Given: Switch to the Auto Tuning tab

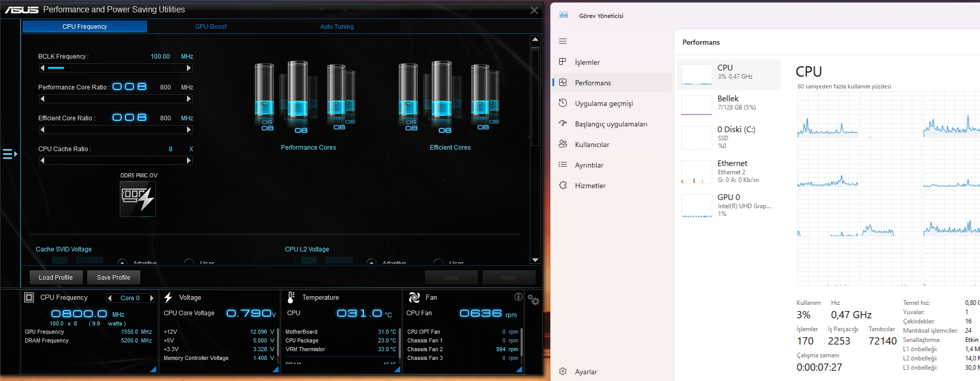Looking at the screenshot, I should (x=337, y=26).
